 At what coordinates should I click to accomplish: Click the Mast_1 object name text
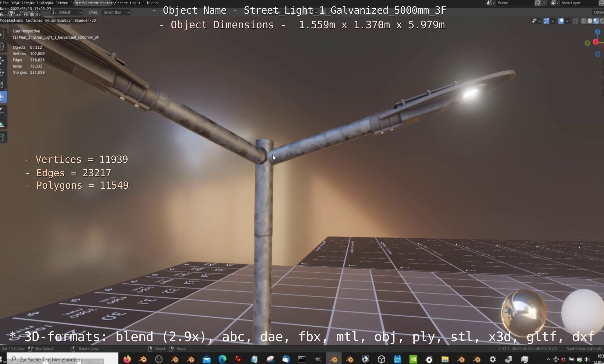[56, 37]
